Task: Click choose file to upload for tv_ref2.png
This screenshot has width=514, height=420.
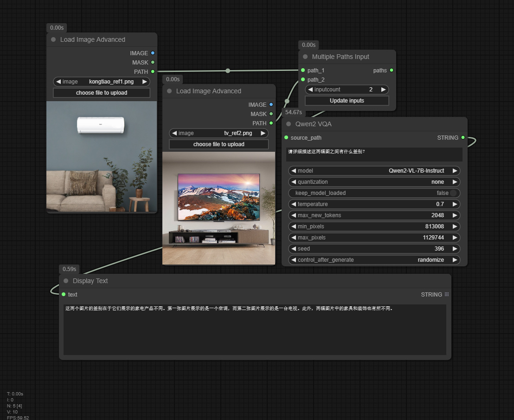Action: click(218, 144)
